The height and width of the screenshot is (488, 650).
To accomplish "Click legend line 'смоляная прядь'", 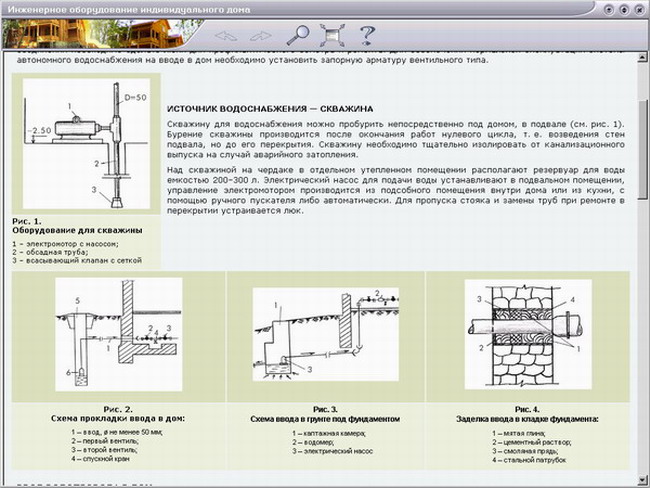I will pos(531,451).
